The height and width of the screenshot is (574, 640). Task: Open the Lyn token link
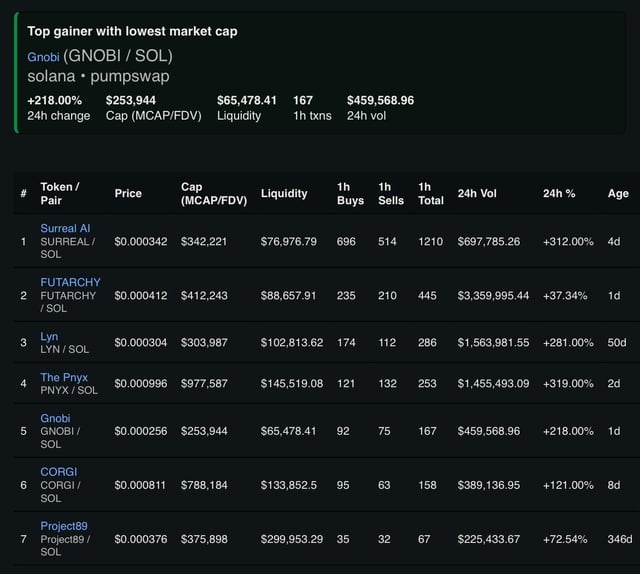50,337
